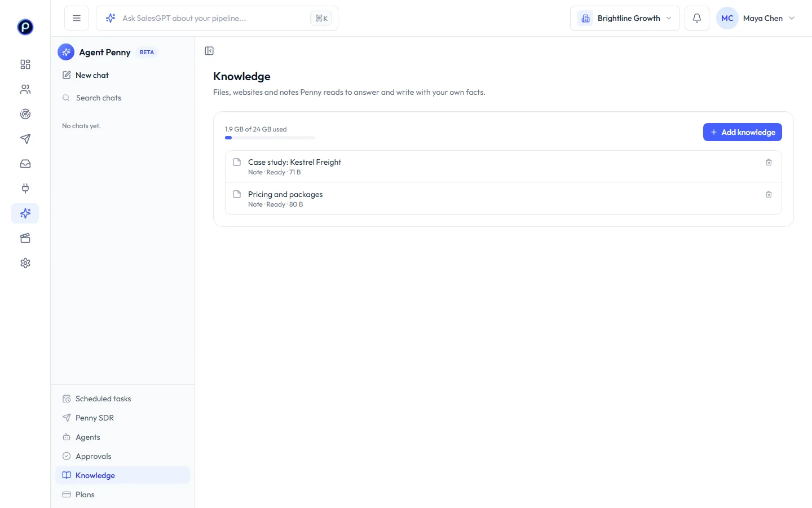The height and width of the screenshot is (508, 812).
Task: Open the Brightline Growth workspace dropdown
Action: tap(625, 18)
